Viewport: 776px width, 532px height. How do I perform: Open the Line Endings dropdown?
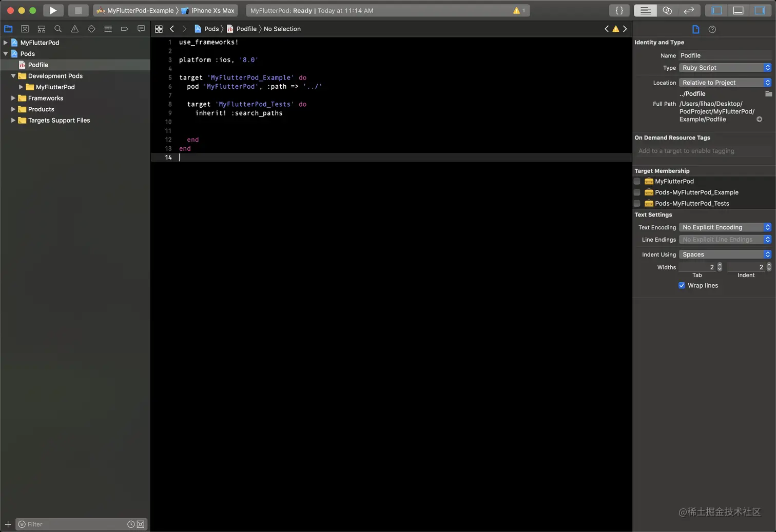pos(725,240)
